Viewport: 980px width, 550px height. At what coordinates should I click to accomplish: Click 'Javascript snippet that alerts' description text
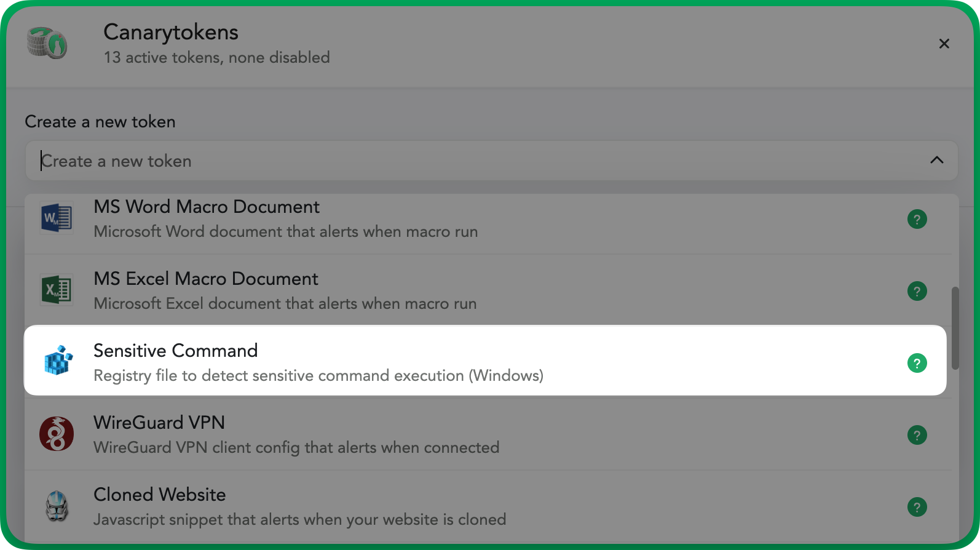299,519
